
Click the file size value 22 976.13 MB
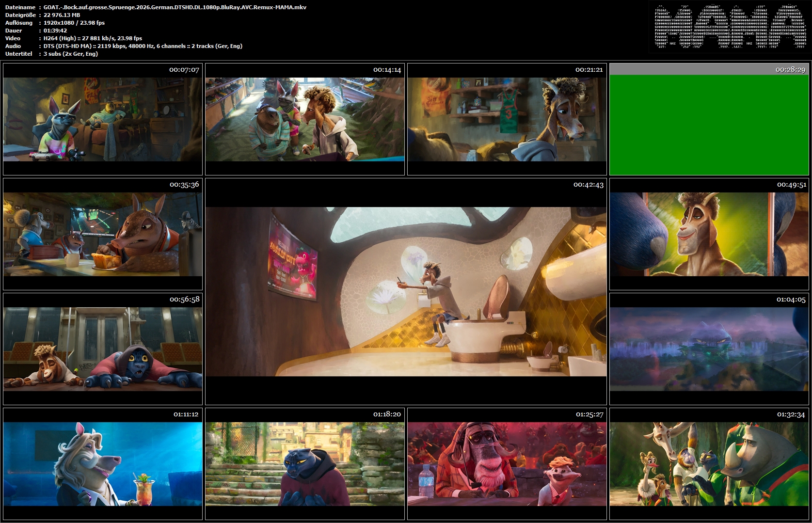click(62, 15)
